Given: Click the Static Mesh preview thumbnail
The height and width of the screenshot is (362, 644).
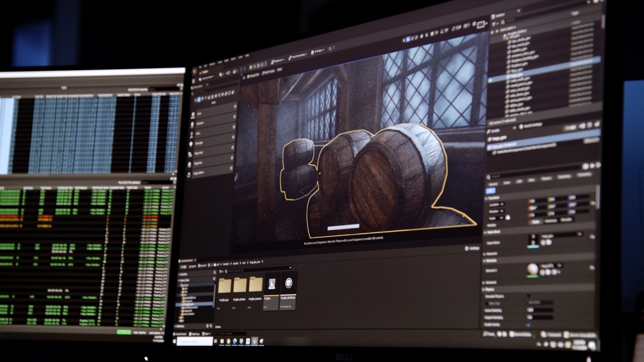Looking at the screenshot, I should [533, 240].
